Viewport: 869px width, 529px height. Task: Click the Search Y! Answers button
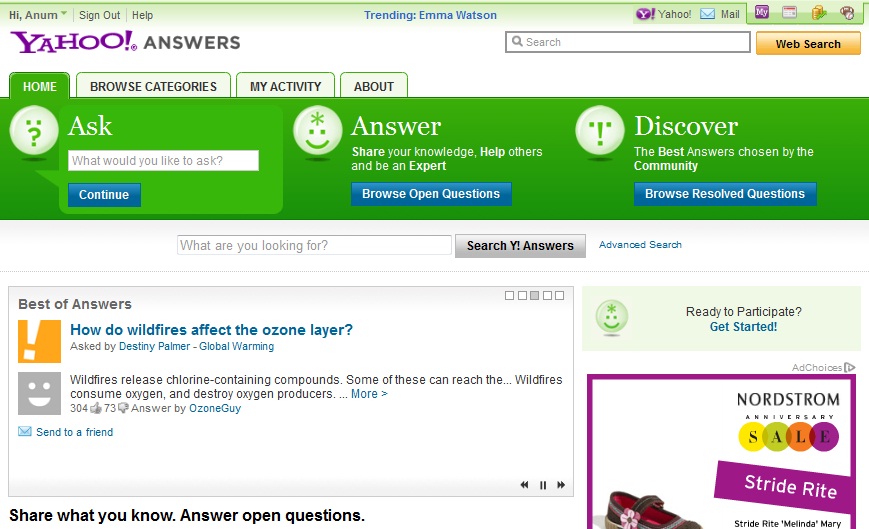coord(520,246)
